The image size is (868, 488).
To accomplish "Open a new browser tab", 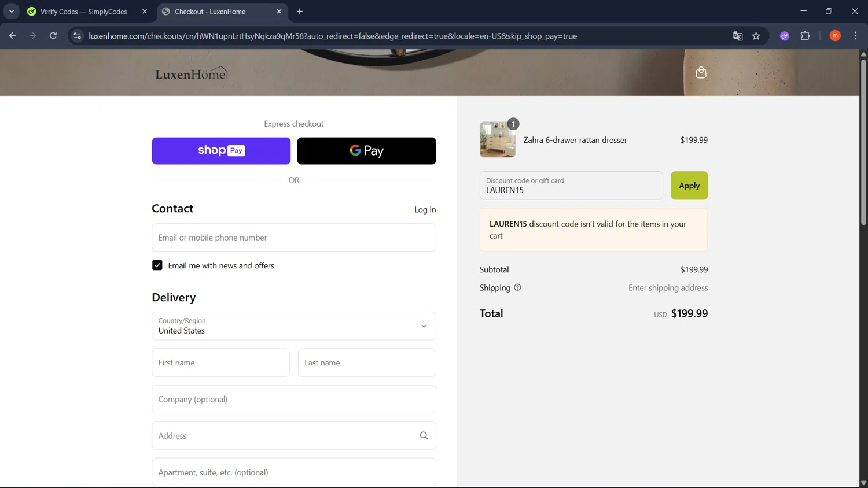I will tap(300, 12).
